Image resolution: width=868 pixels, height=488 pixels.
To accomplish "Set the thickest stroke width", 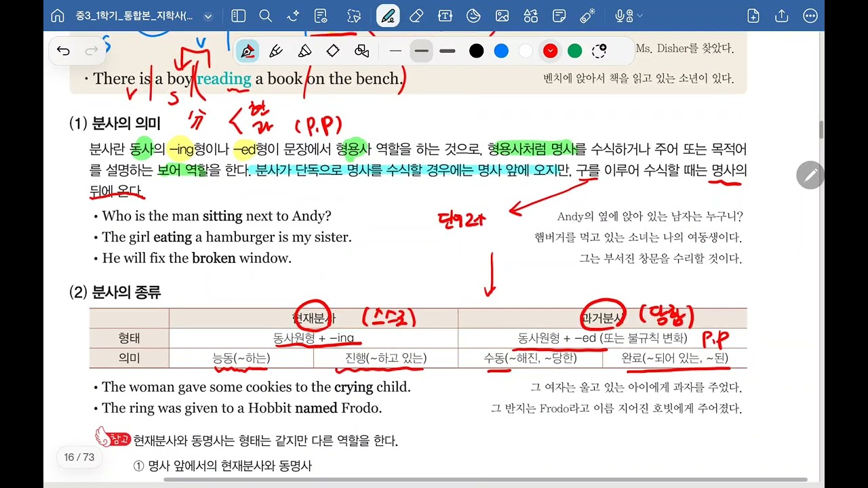I will tap(447, 51).
